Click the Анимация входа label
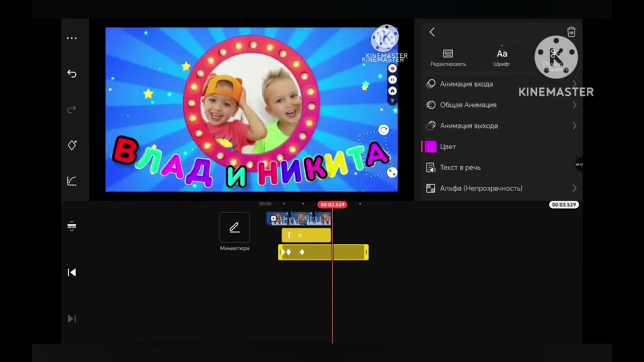 466,84
